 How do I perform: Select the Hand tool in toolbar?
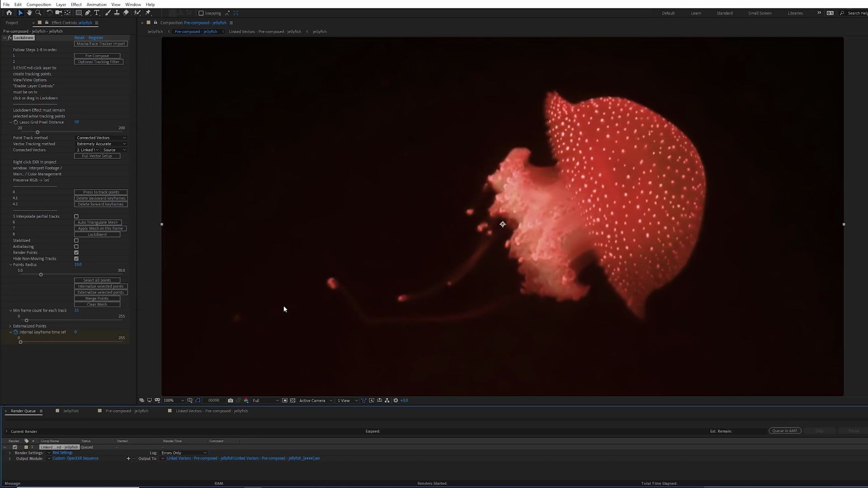[x=29, y=13]
